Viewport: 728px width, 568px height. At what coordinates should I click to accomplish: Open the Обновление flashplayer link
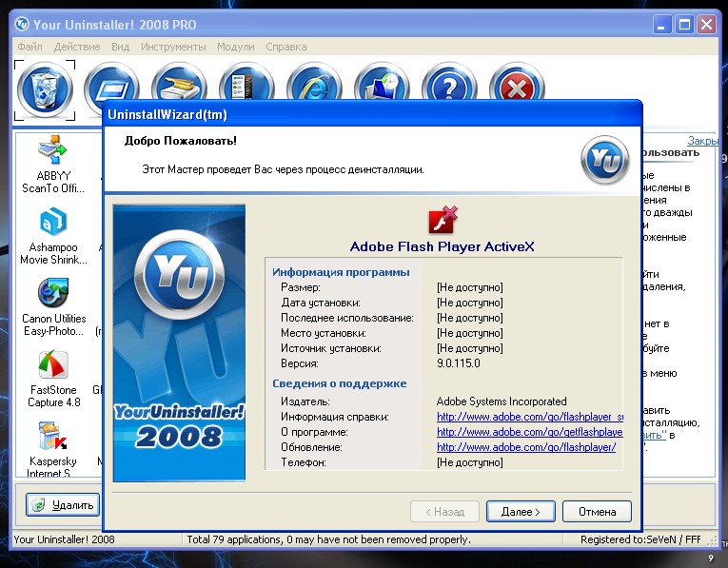click(526, 447)
